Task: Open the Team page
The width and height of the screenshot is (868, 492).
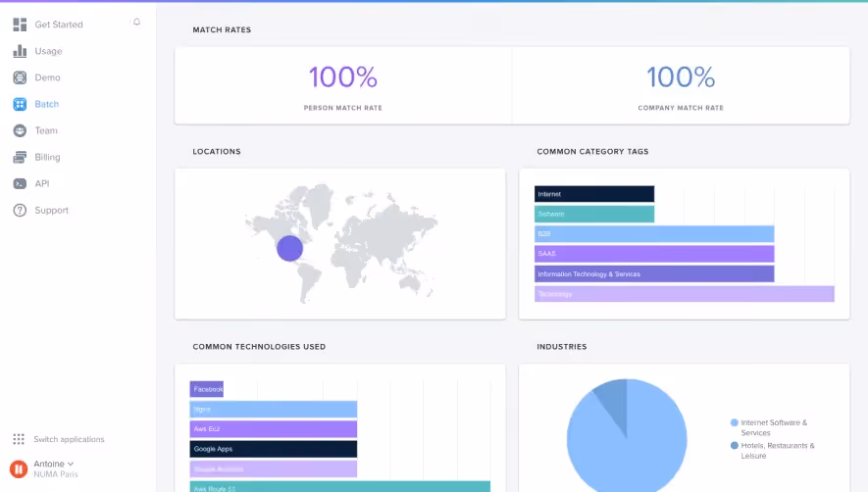Action: (46, 130)
